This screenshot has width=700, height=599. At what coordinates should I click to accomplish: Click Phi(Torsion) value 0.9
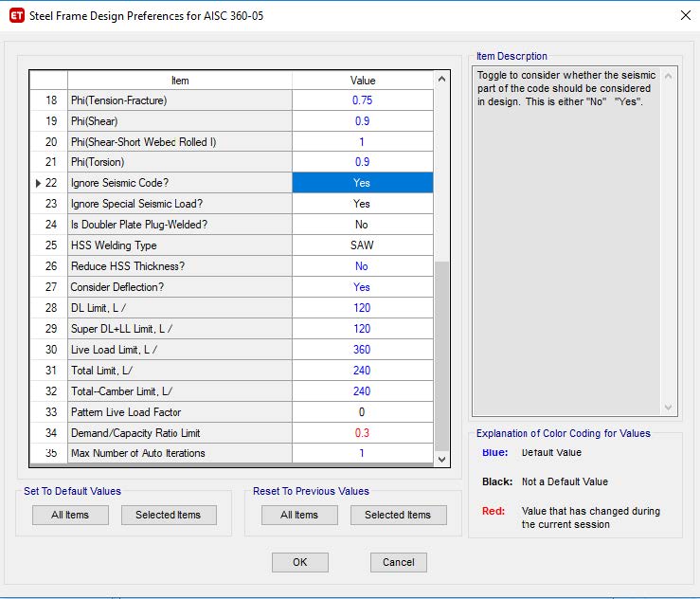(363, 162)
